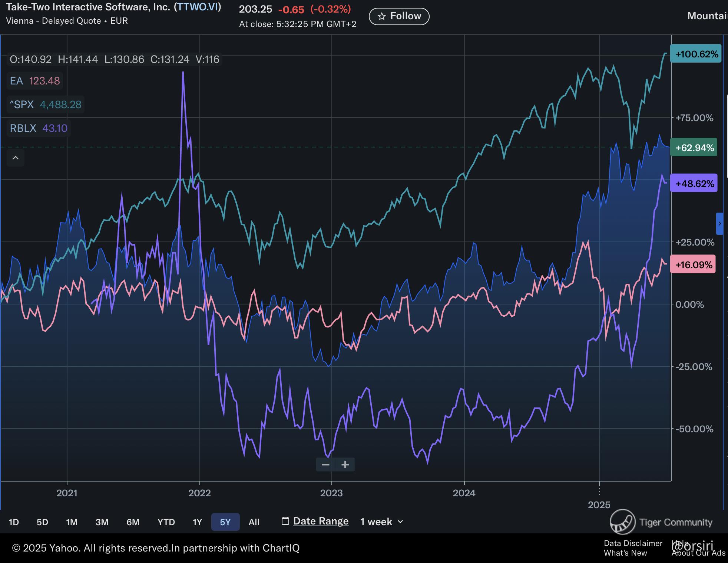Image resolution: width=728 pixels, height=563 pixels.
Task: Click the TTWO.VI ticker symbol link
Action: (198, 7)
